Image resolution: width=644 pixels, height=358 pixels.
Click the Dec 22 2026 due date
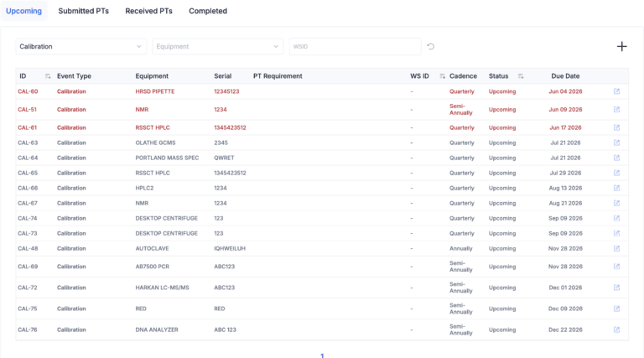[565, 329]
